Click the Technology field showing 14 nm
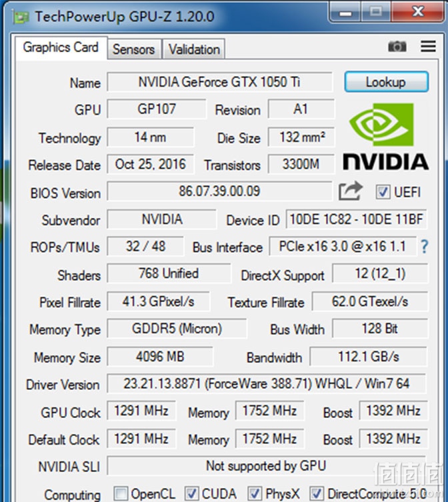The width and height of the screenshot is (448, 502). coord(150,137)
